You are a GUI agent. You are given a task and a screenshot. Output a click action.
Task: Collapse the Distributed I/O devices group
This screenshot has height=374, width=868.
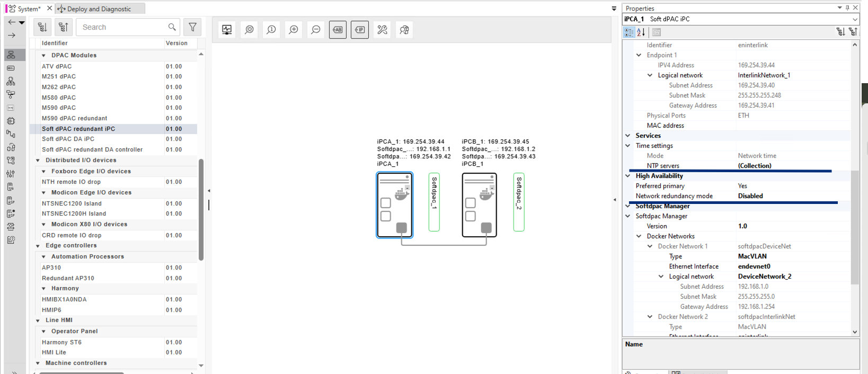coord(38,161)
